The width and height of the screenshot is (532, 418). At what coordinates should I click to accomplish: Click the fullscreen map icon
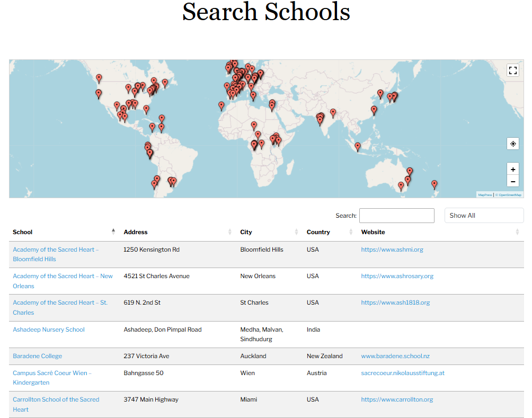pyautogui.click(x=512, y=70)
